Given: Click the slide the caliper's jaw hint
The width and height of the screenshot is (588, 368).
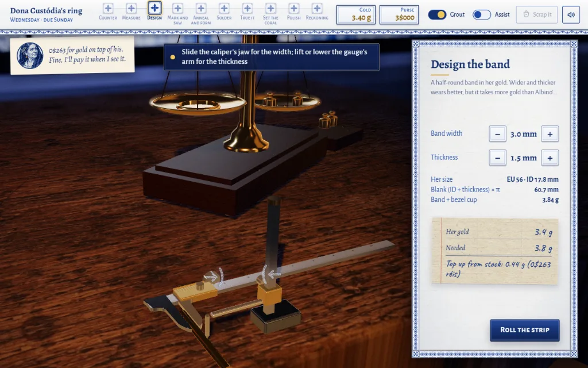Looking at the screenshot, I should 272,57.
